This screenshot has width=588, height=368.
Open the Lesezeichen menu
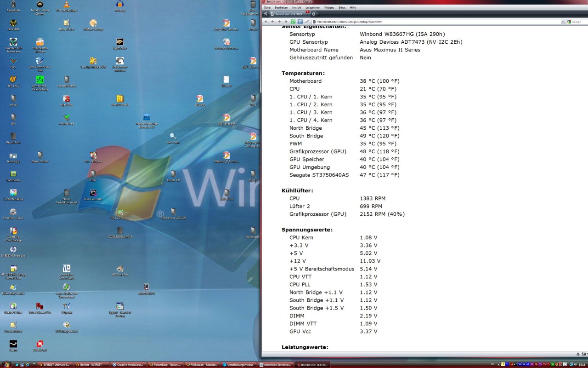[313, 7]
